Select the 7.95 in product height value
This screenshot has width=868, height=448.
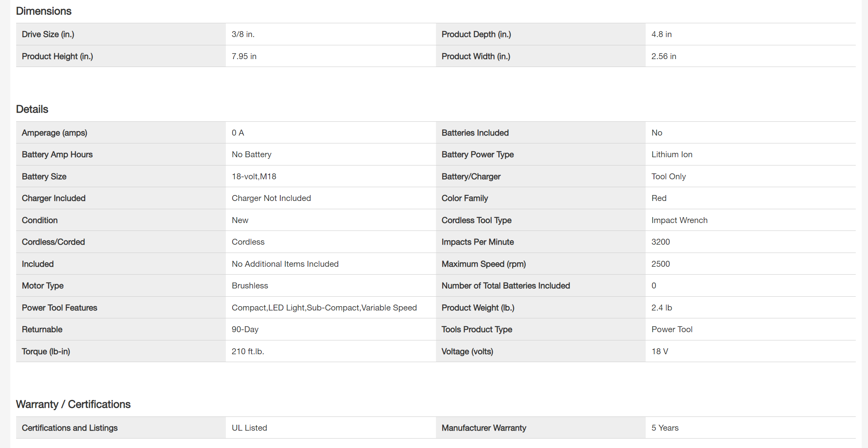coord(244,56)
